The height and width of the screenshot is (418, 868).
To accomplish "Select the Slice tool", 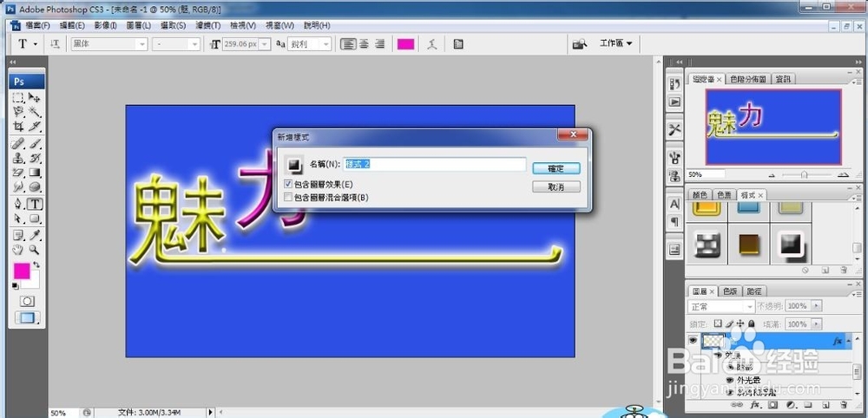I will 35,126.
